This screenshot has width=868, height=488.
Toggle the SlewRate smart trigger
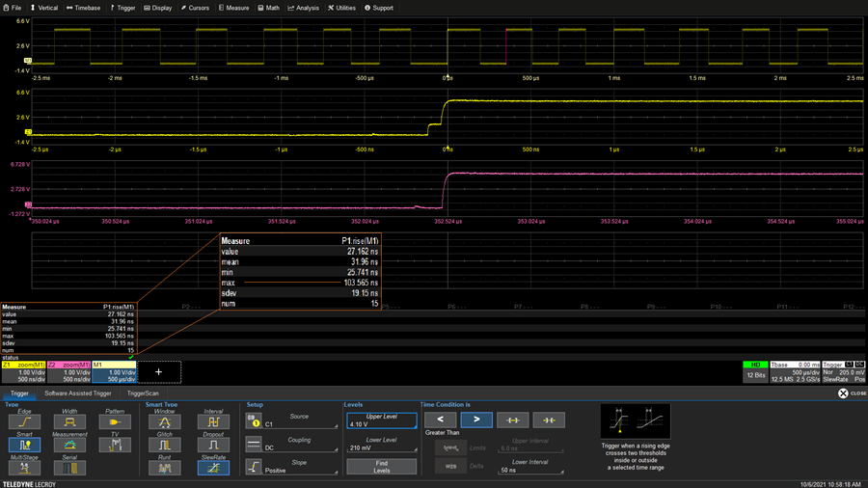tap(213, 467)
